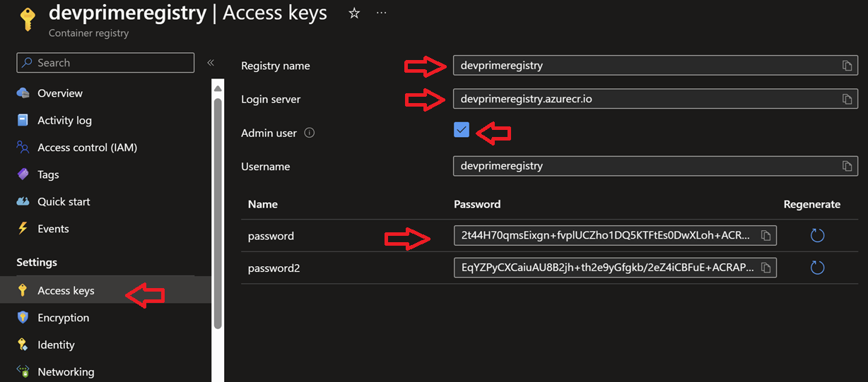
Task: Click the 'Username' label text
Action: tap(266, 167)
